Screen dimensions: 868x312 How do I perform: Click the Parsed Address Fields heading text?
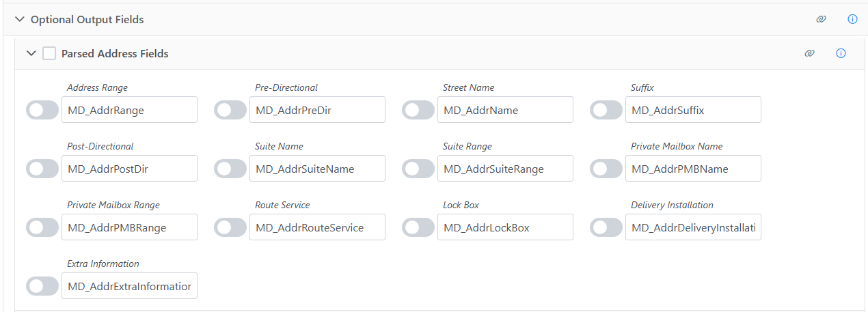pos(115,53)
